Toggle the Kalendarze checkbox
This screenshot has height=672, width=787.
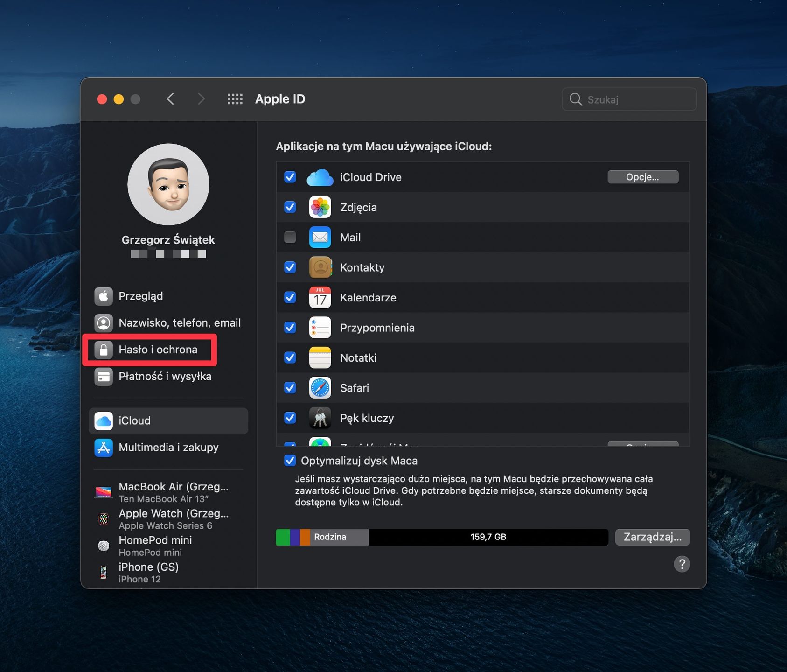point(290,298)
